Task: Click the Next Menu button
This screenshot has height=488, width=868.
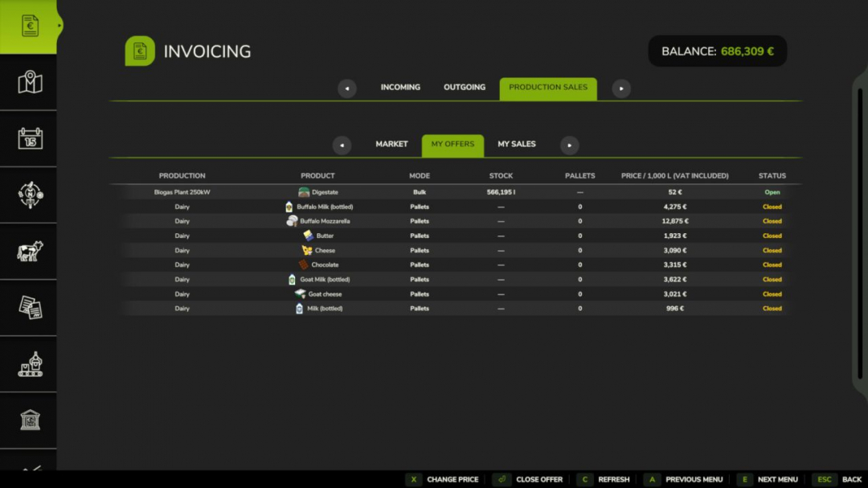Action: tap(768, 480)
